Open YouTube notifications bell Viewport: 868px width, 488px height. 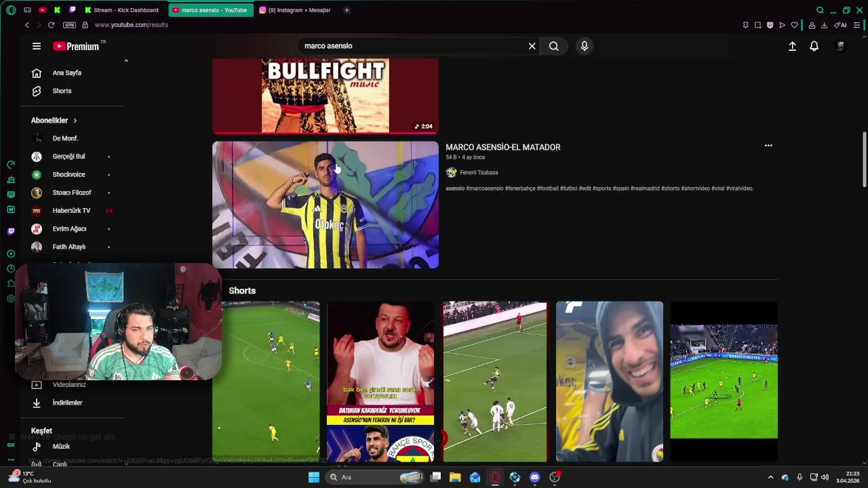[814, 46]
